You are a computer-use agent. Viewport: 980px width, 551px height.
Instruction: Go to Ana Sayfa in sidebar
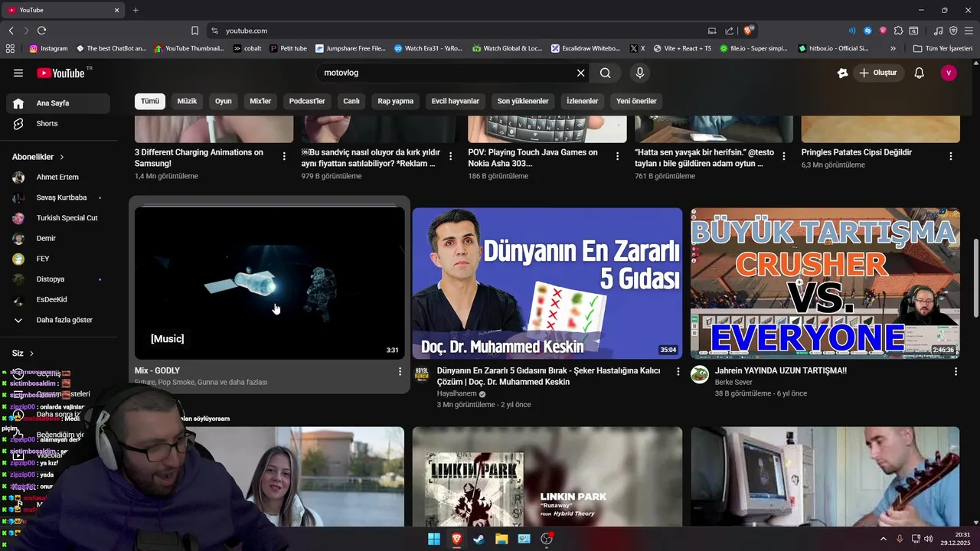click(59, 103)
